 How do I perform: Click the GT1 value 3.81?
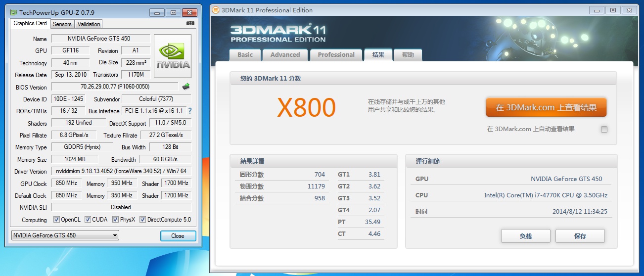(374, 175)
